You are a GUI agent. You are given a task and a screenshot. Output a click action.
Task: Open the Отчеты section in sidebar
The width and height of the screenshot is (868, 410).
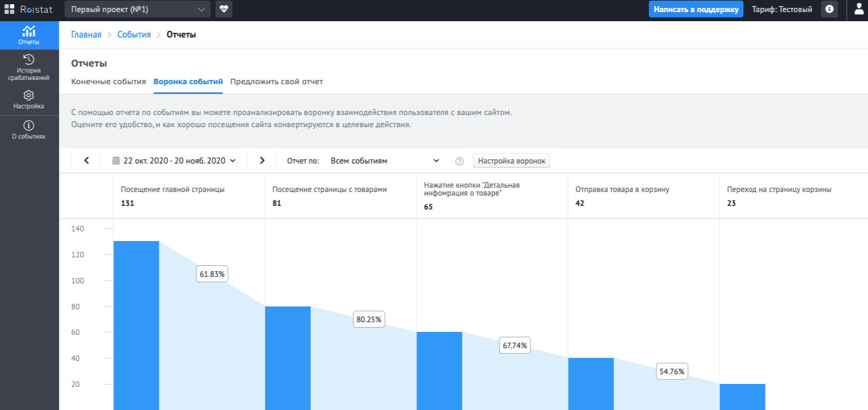pos(28,35)
